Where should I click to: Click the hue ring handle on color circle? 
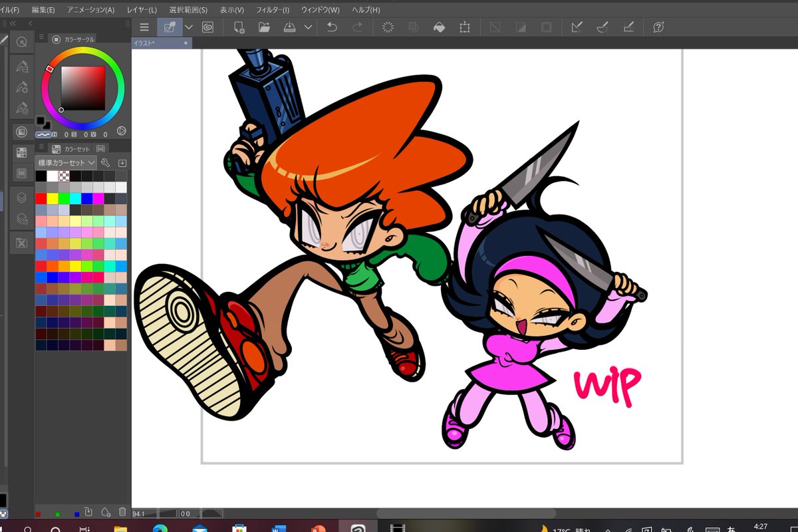(50, 68)
